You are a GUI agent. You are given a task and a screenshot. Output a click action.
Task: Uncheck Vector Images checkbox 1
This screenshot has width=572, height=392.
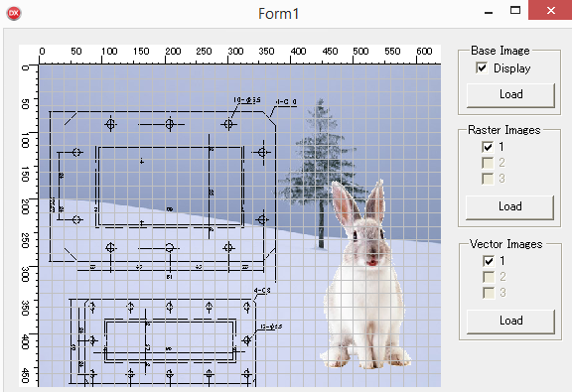click(x=489, y=261)
